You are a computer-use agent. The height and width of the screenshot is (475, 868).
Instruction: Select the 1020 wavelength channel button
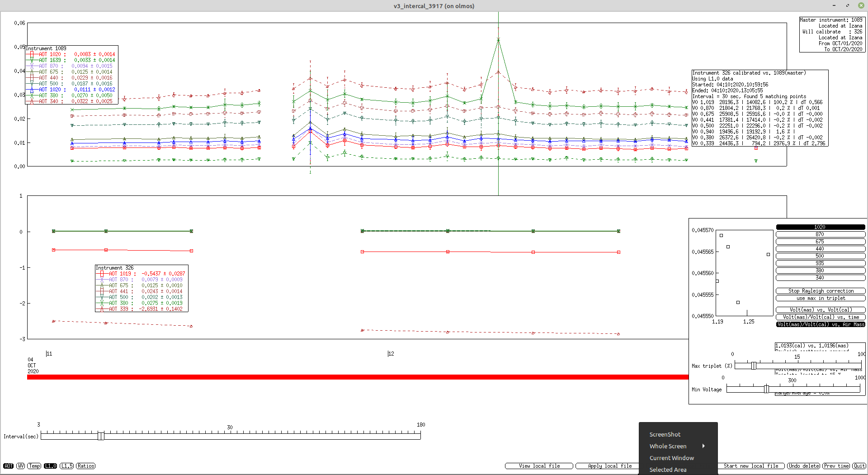(x=820, y=227)
